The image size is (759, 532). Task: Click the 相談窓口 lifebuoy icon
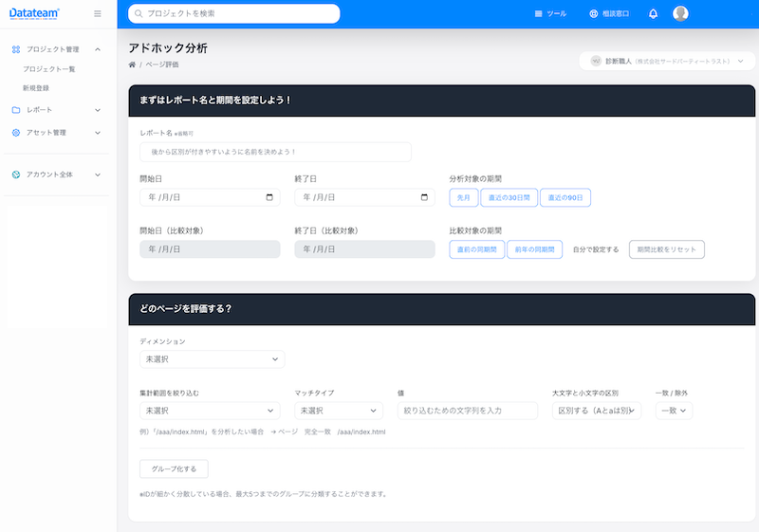[x=594, y=13]
